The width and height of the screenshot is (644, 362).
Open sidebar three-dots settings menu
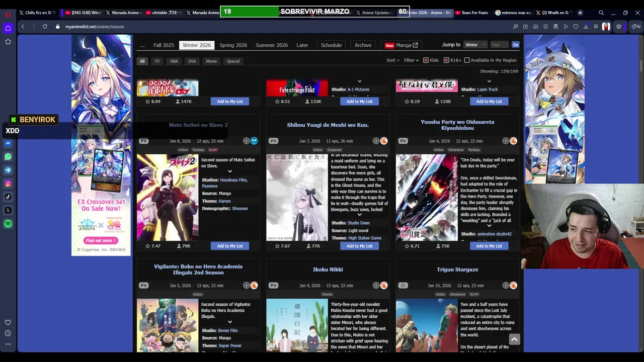pyautogui.click(x=8, y=344)
